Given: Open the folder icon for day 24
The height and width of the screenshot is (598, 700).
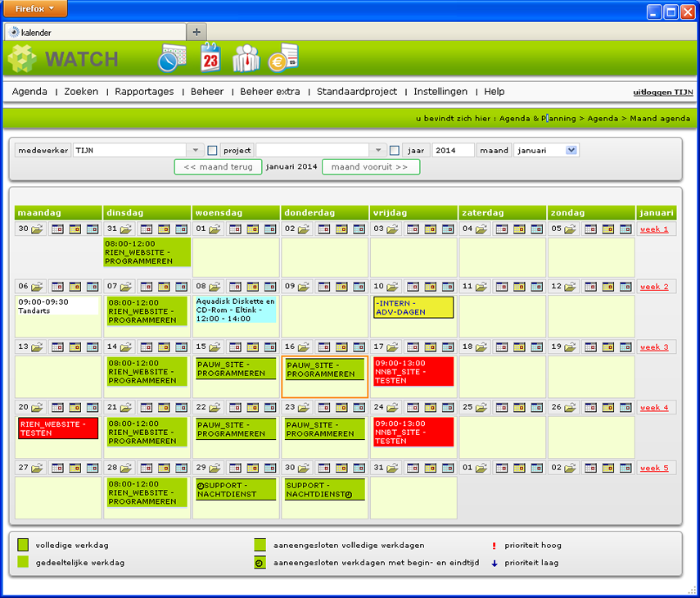Looking at the screenshot, I should [x=392, y=407].
